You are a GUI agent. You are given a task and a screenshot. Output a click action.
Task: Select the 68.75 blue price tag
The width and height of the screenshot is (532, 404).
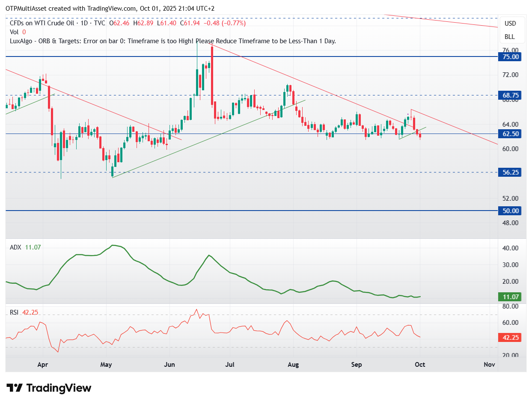pyautogui.click(x=510, y=95)
